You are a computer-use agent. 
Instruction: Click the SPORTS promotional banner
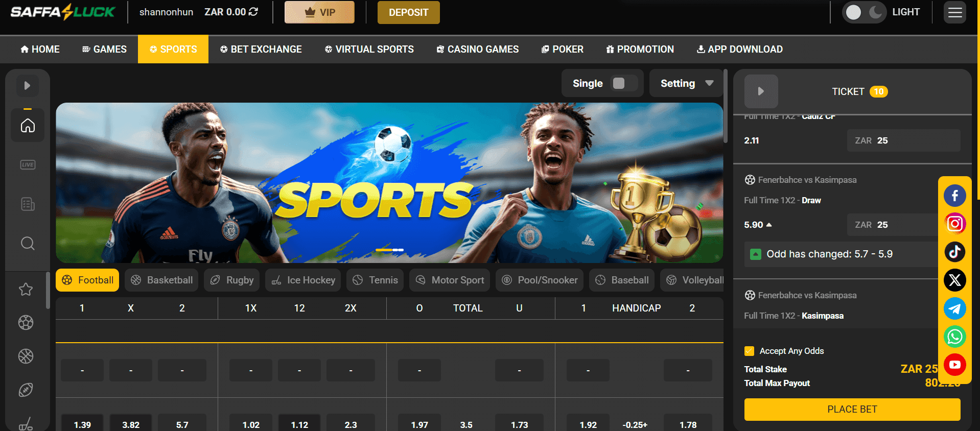(389, 183)
